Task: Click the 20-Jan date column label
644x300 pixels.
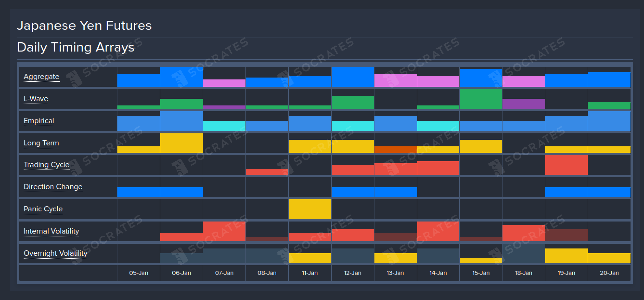Action: [x=609, y=273]
